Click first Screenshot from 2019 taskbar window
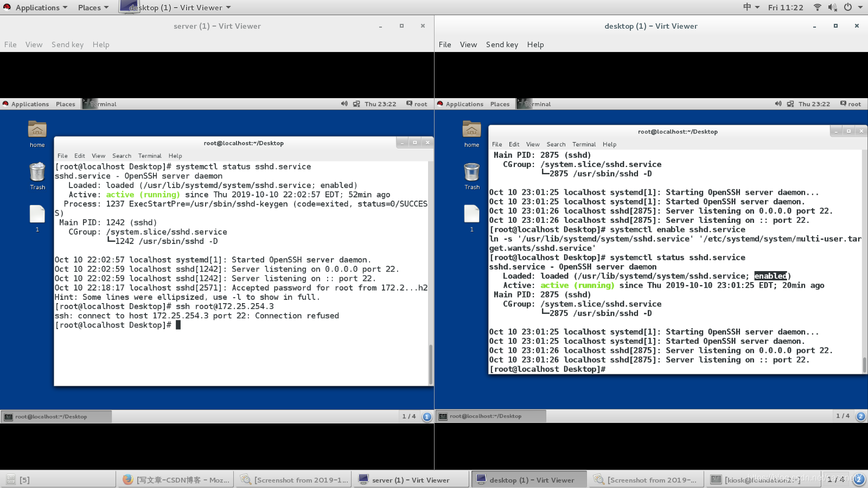 (x=294, y=480)
